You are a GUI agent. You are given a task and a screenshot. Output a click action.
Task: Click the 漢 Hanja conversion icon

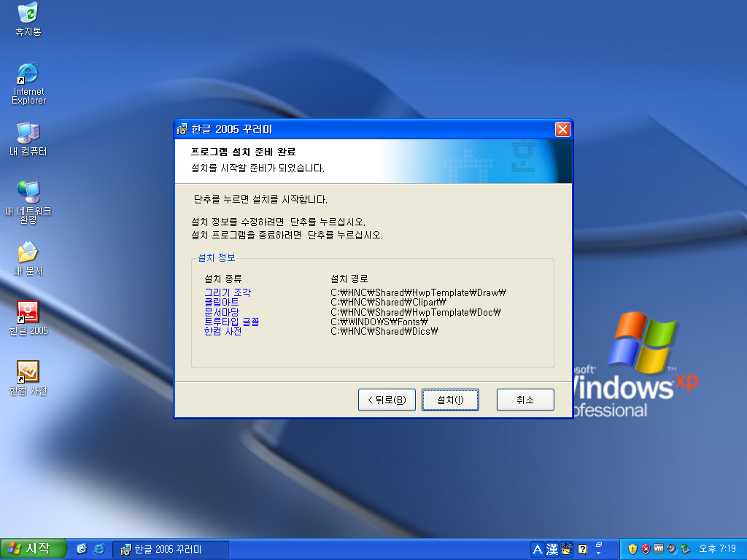pos(552,550)
